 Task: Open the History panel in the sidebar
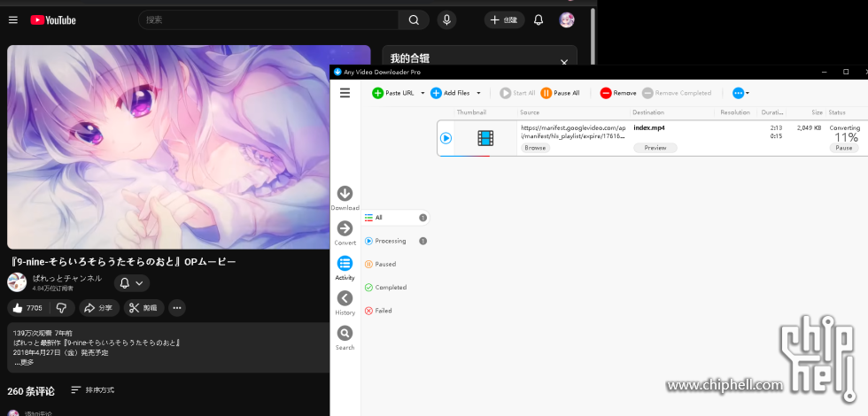(x=345, y=299)
